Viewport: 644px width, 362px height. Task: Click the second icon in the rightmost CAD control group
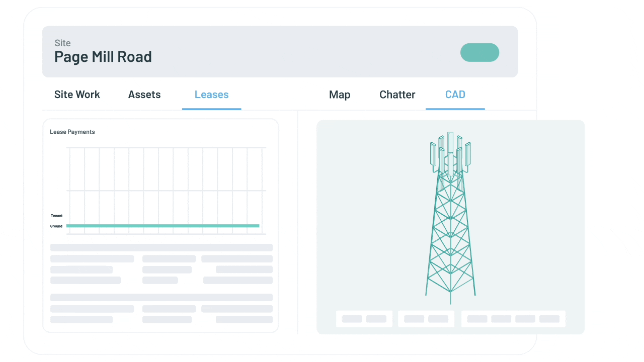pos(501,319)
